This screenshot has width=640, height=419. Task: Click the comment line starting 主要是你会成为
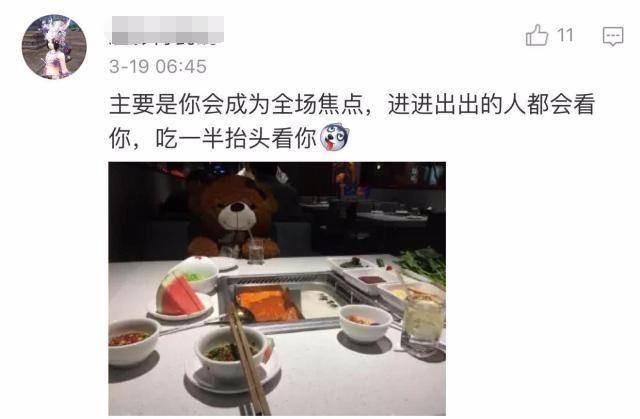click(x=351, y=104)
